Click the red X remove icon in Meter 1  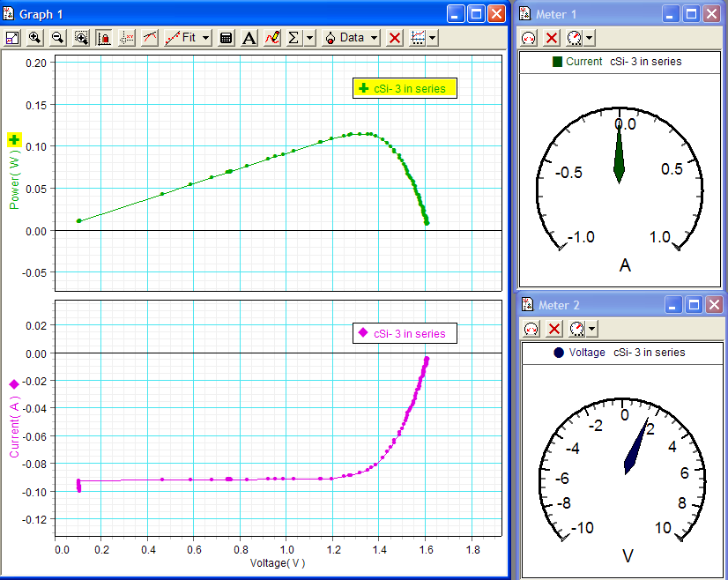click(552, 38)
